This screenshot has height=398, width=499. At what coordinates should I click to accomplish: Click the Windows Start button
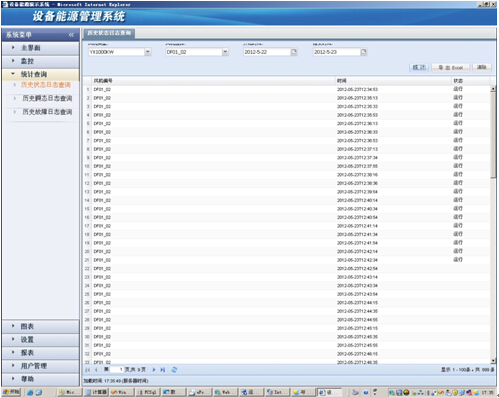click(x=11, y=392)
